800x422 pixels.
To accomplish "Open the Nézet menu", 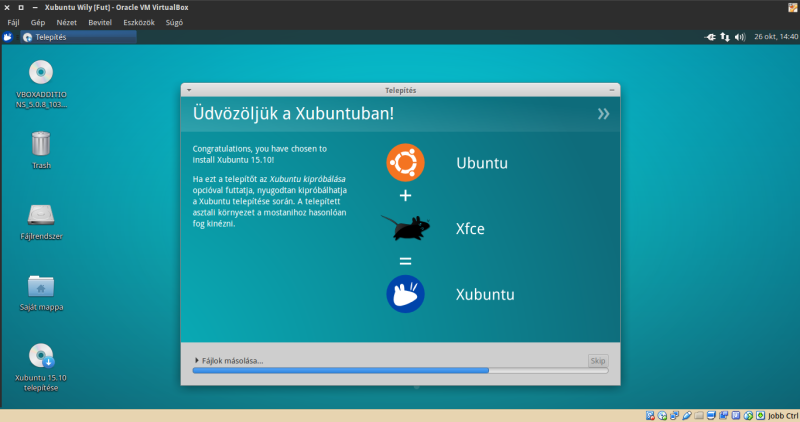I will [66, 22].
